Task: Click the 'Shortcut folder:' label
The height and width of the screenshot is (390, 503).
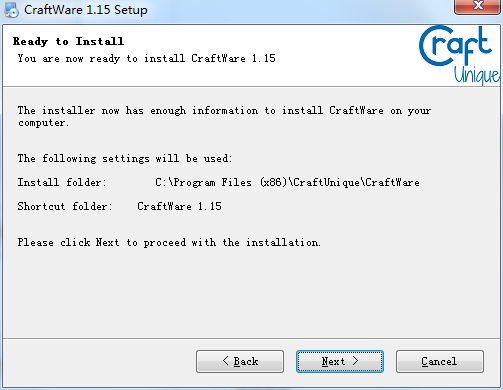Action: (x=65, y=206)
